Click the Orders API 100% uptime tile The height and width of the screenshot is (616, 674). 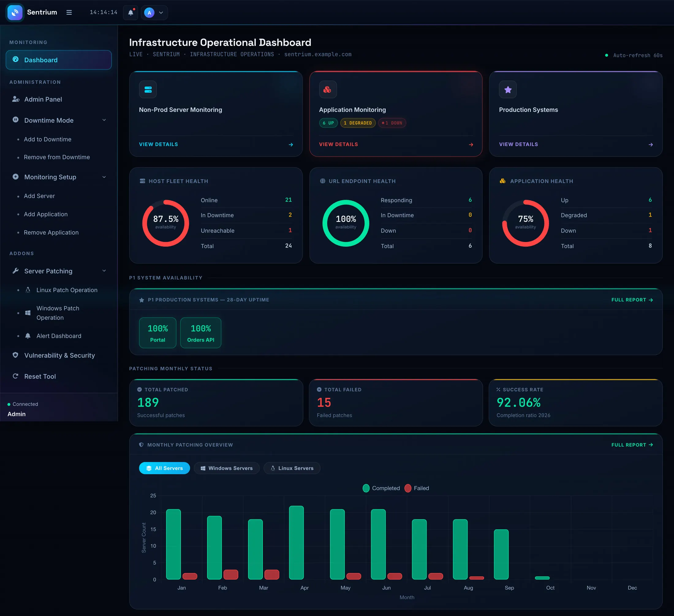[x=201, y=333]
